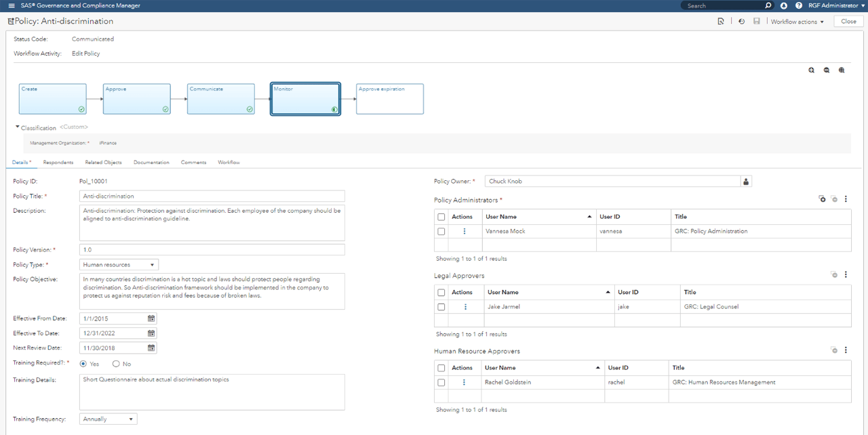This screenshot has height=435, width=868.
Task: Expand the Workflow actions menu
Action: [x=797, y=22]
